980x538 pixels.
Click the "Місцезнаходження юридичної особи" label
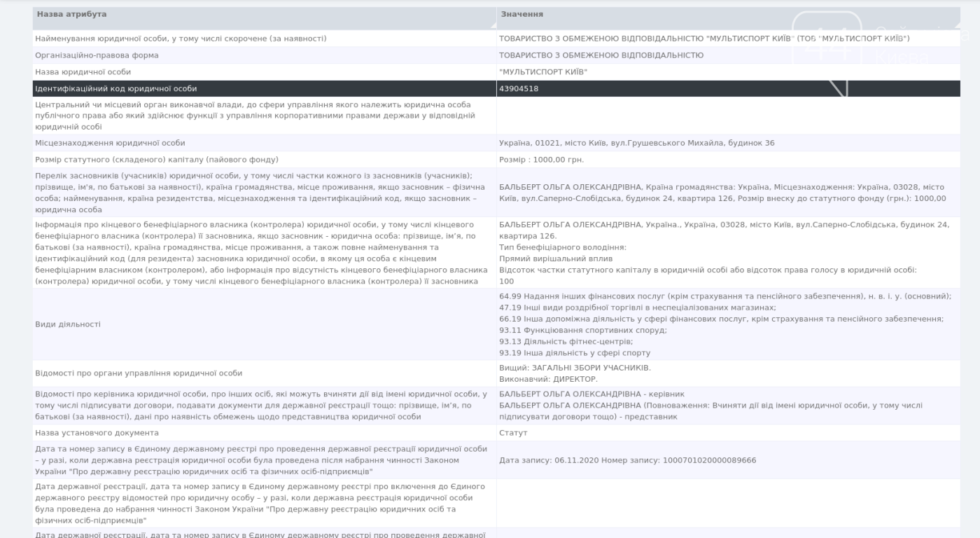[110, 143]
